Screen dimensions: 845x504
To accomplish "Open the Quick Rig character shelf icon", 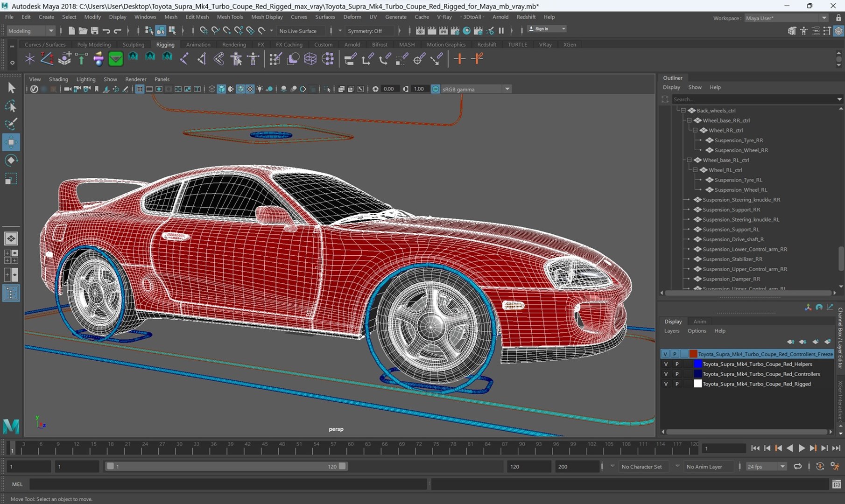I will (x=236, y=59).
